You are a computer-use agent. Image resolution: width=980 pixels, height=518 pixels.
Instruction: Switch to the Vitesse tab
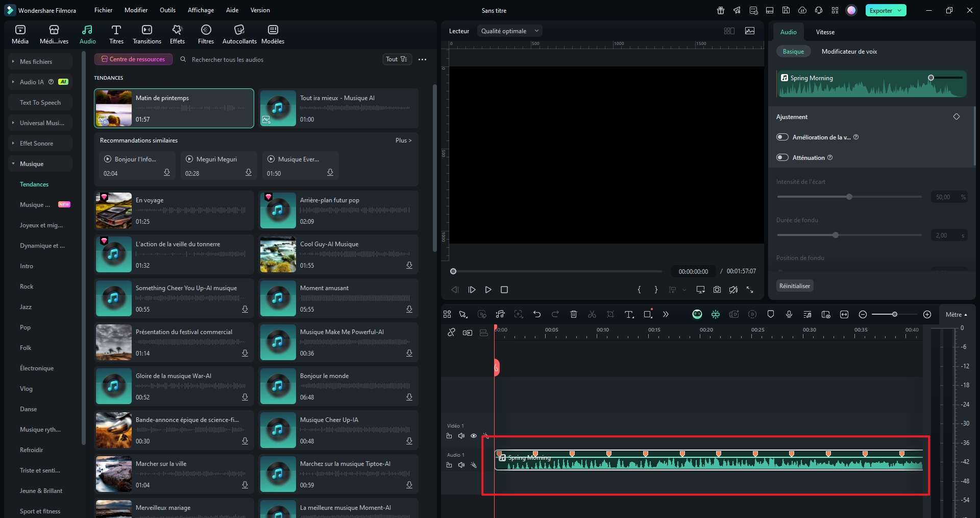[825, 32]
